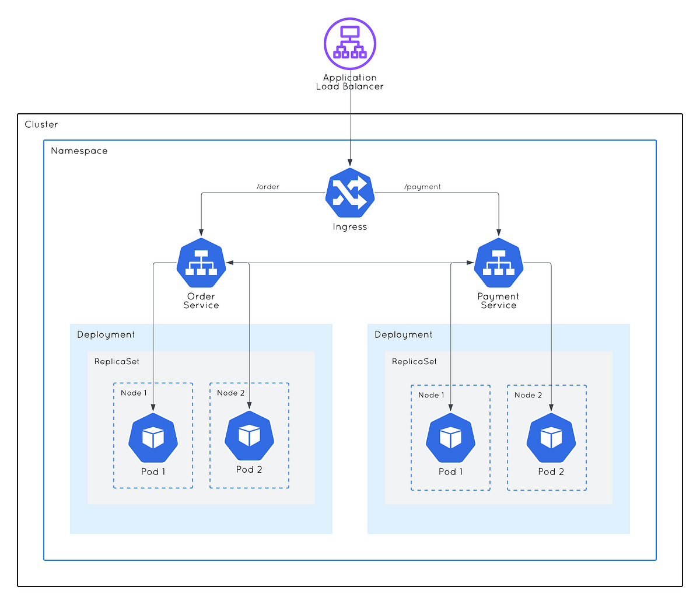
Task: Click "Deployment" label under Payment Service
Action: [404, 335]
